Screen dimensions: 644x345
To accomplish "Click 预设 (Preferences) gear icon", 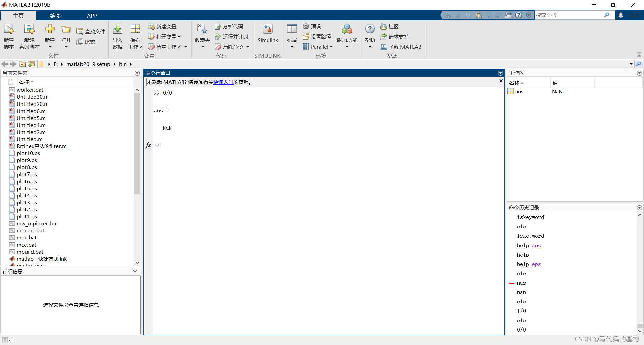I will point(306,26).
